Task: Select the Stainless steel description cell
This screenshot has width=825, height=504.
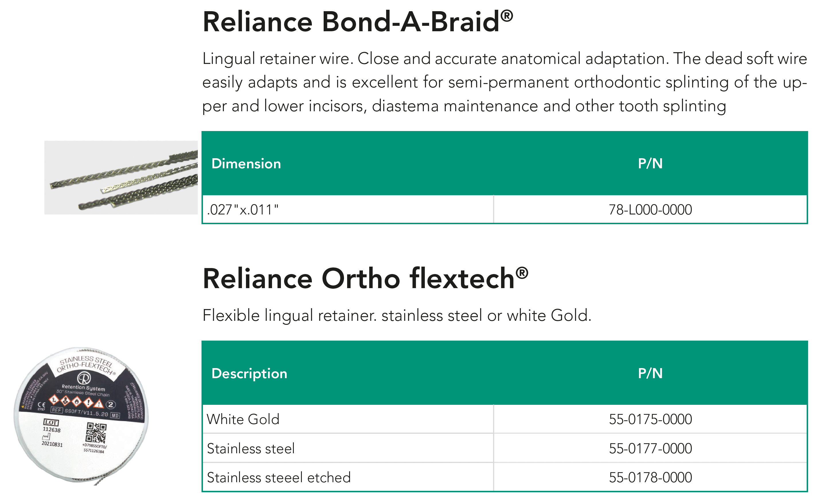Action: [251, 448]
